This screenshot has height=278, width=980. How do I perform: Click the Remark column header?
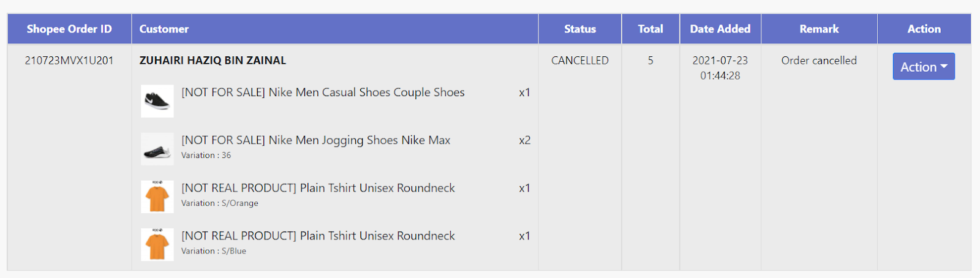coord(819,29)
